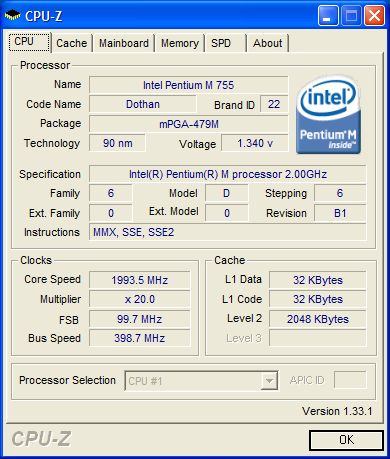Click the CPU-Z chip icon in title bar
Viewport: 390px width, 459px height.
[x=12, y=15]
